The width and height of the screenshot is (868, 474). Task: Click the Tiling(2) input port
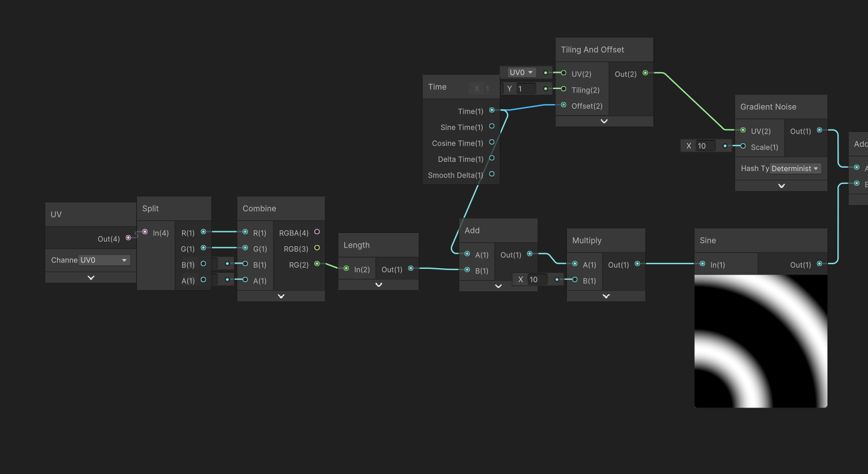click(563, 89)
